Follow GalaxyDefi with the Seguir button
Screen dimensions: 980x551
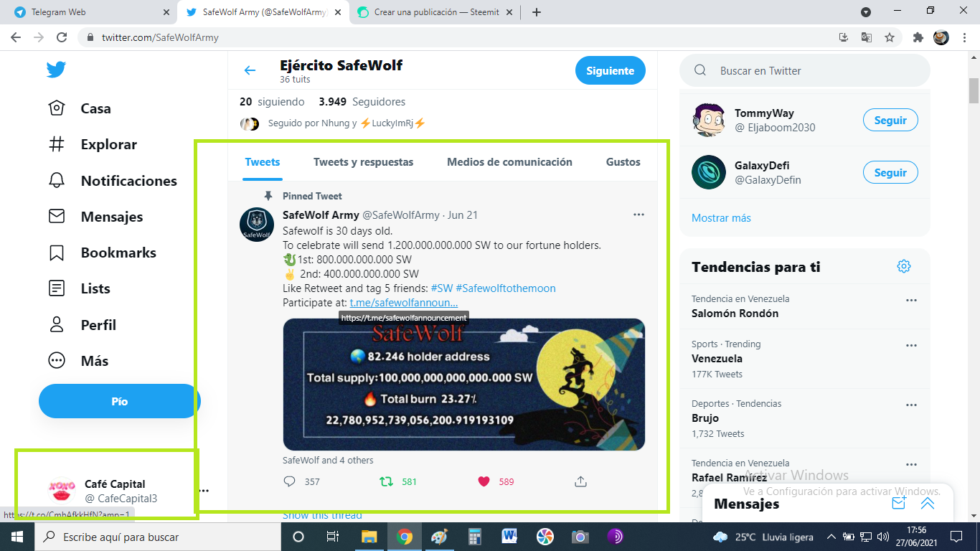click(x=890, y=173)
